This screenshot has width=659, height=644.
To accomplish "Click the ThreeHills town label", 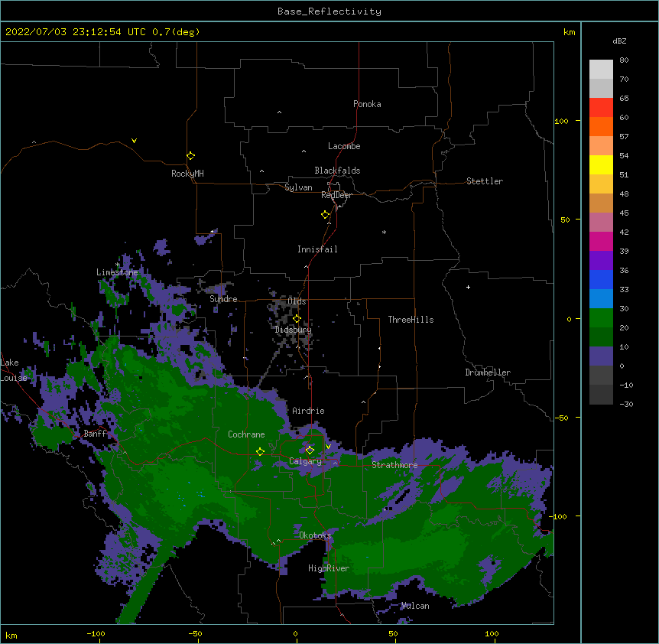I will coord(411,320).
